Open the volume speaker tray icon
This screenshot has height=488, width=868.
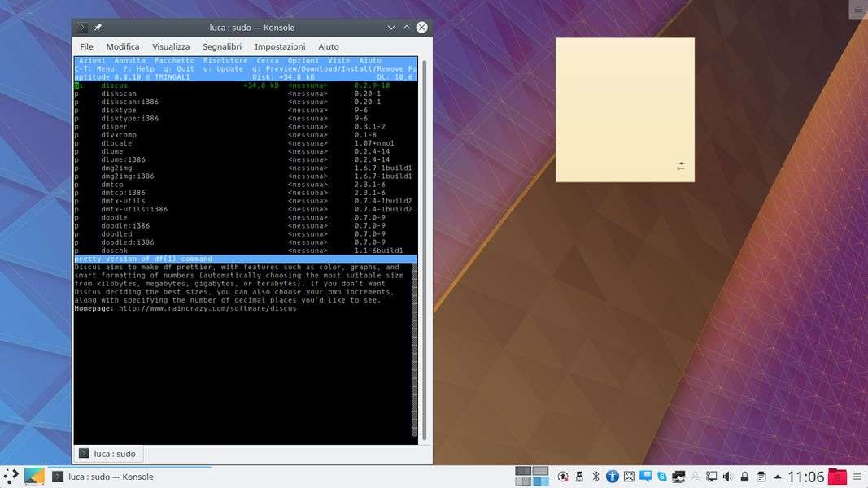click(x=727, y=477)
